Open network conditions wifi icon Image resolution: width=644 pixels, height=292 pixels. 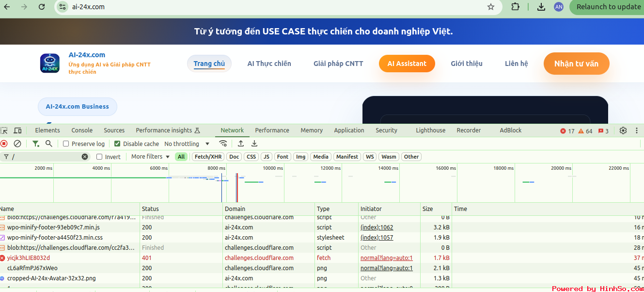[x=223, y=144]
